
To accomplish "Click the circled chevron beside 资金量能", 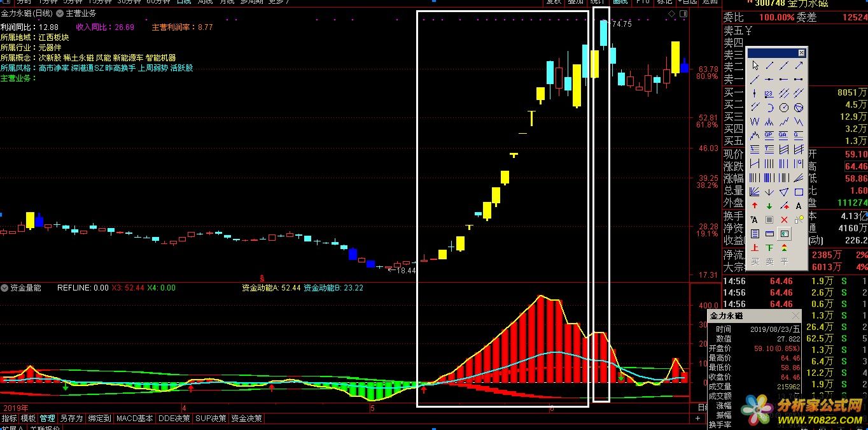I will pyautogui.click(x=4, y=288).
